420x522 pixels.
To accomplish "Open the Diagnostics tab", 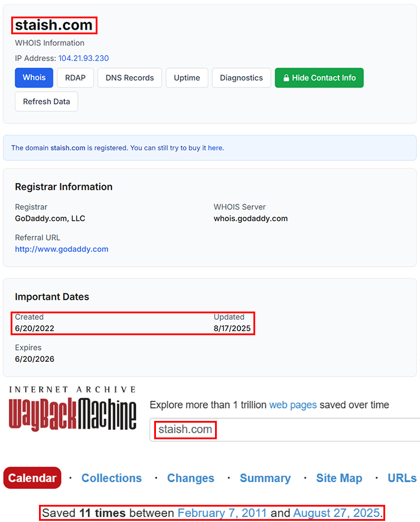I will coord(242,78).
